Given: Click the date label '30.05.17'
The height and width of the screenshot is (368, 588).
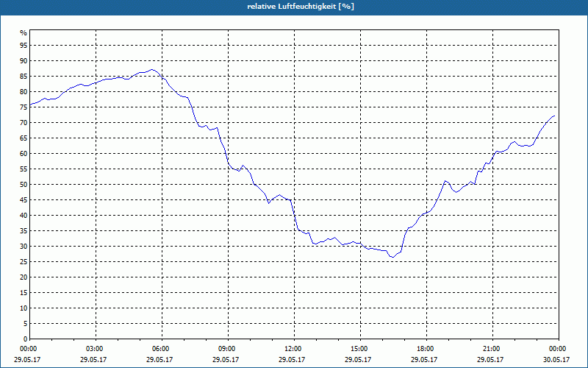Looking at the screenshot, I should click(x=557, y=359).
